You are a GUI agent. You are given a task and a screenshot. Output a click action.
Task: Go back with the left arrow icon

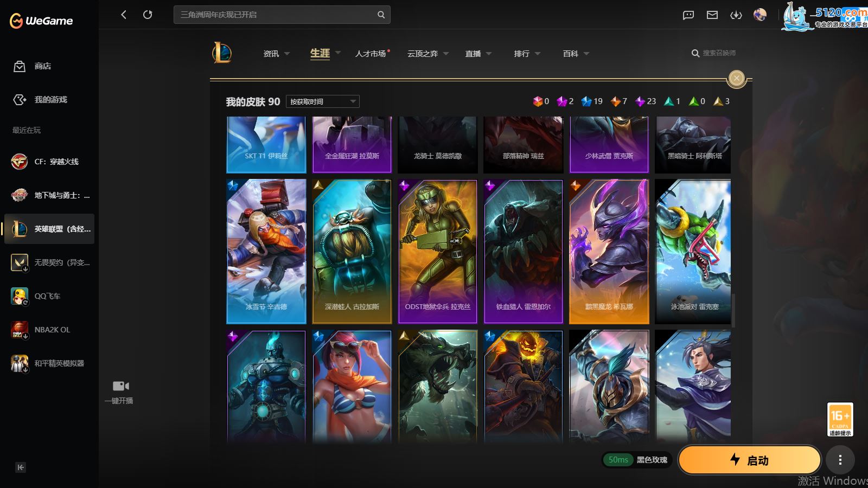(x=124, y=15)
